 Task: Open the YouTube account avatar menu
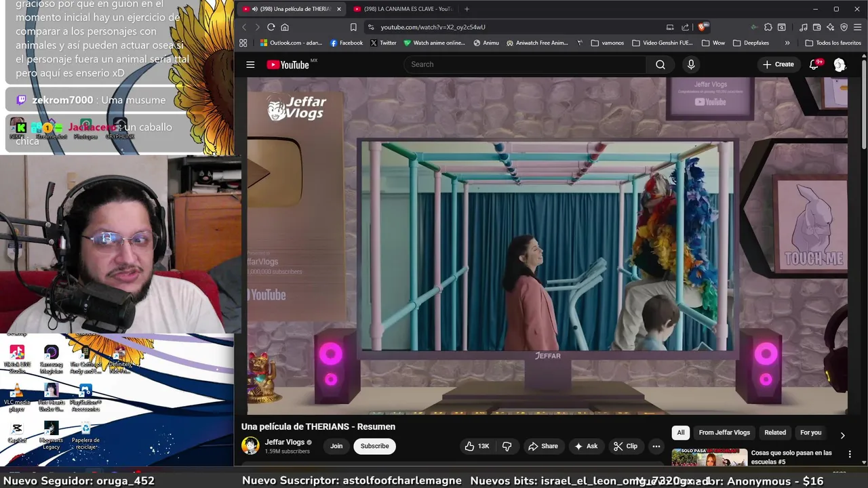click(x=840, y=64)
